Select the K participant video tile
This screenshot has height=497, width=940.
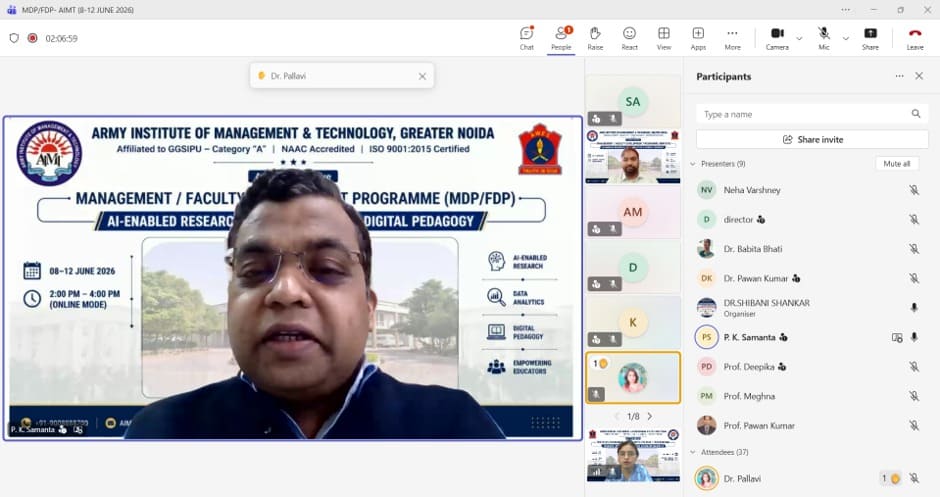tap(633, 322)
